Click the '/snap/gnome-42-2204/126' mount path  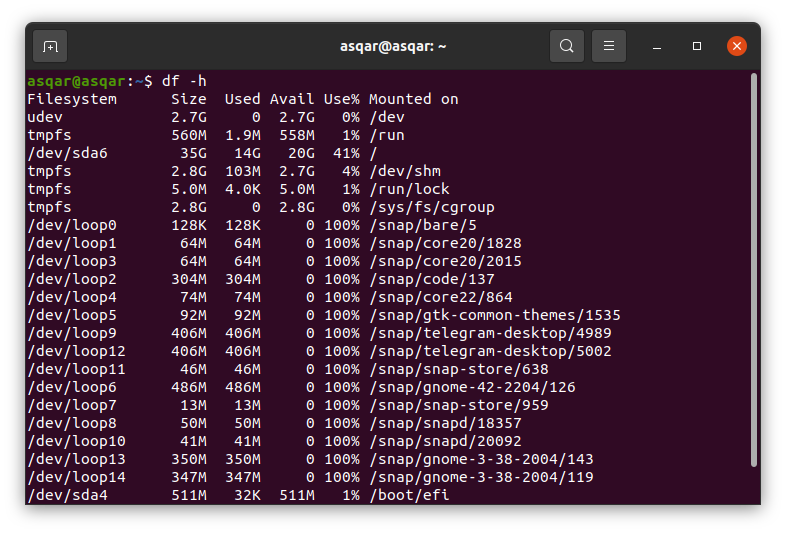(472, 388)
